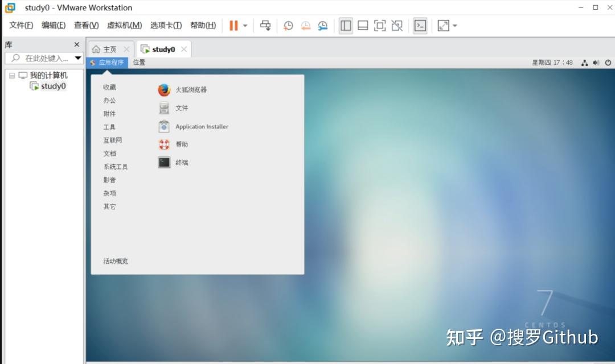The width and height of the screenshot is (615, 364).
Task: Click the clock 星期四 17:48
Action: (x=552, y=63)
